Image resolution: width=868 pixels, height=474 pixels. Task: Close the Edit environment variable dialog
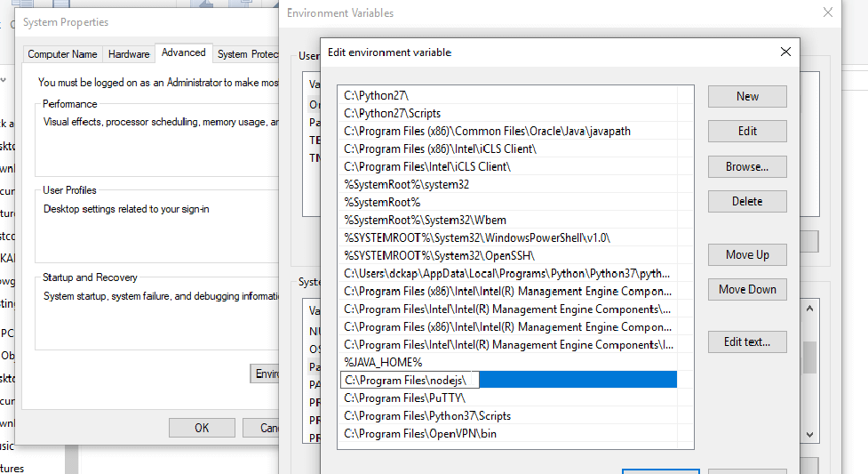pyautogui.click(x=785, y=52)
